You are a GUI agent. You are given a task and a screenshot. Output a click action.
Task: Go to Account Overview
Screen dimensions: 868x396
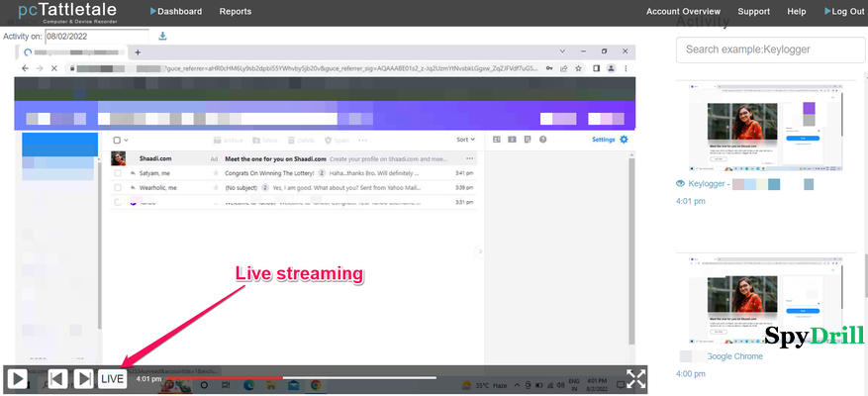[683, 12]
